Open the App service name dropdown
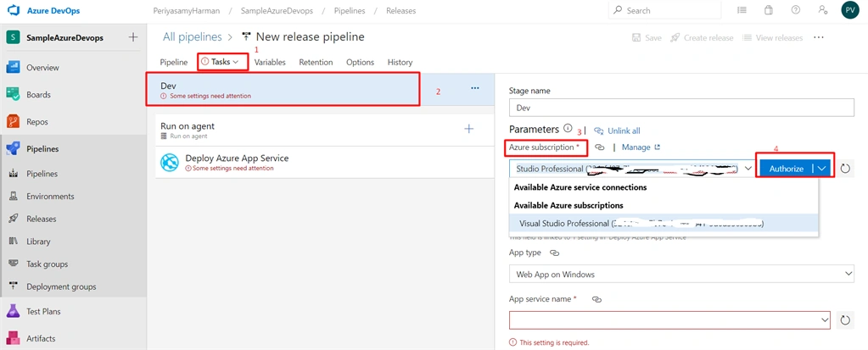The width and height of the screenshot is (868, 350). [x=669, y=319]
